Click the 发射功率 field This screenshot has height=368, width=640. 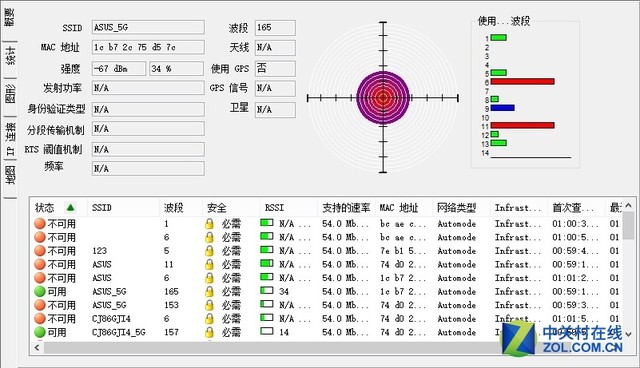point(148,88)
